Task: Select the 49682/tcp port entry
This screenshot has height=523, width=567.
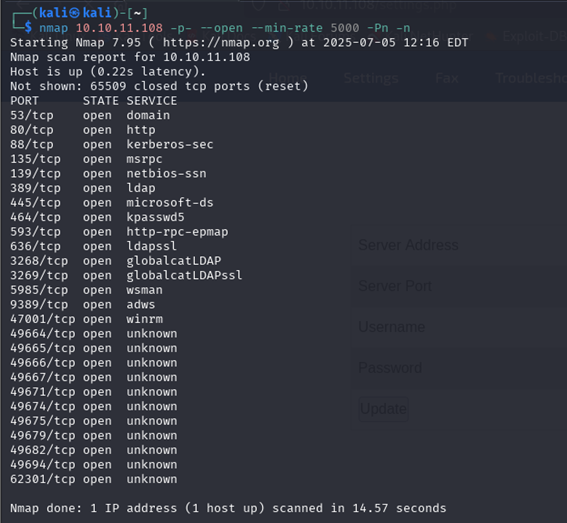Action: pos(43,450)
